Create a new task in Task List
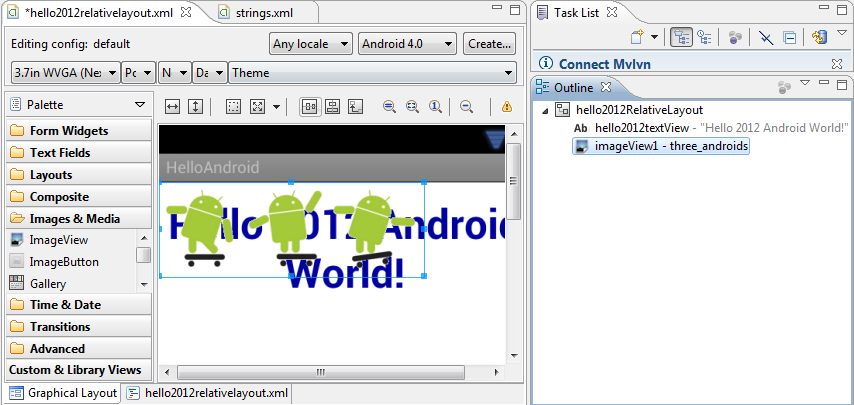The image size is (854, 405). tap(638, 37)
